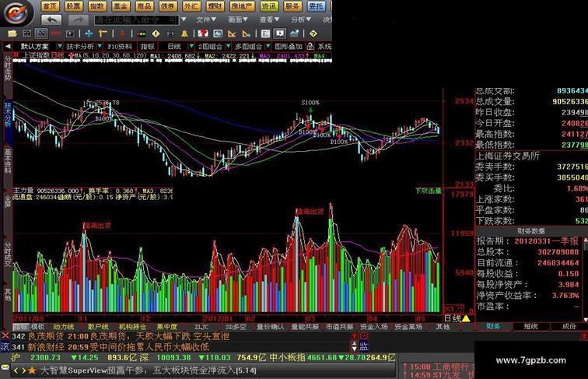588x379 pixels.
Task: Click the download screen icon in toolbar
Action: (280, 33)
